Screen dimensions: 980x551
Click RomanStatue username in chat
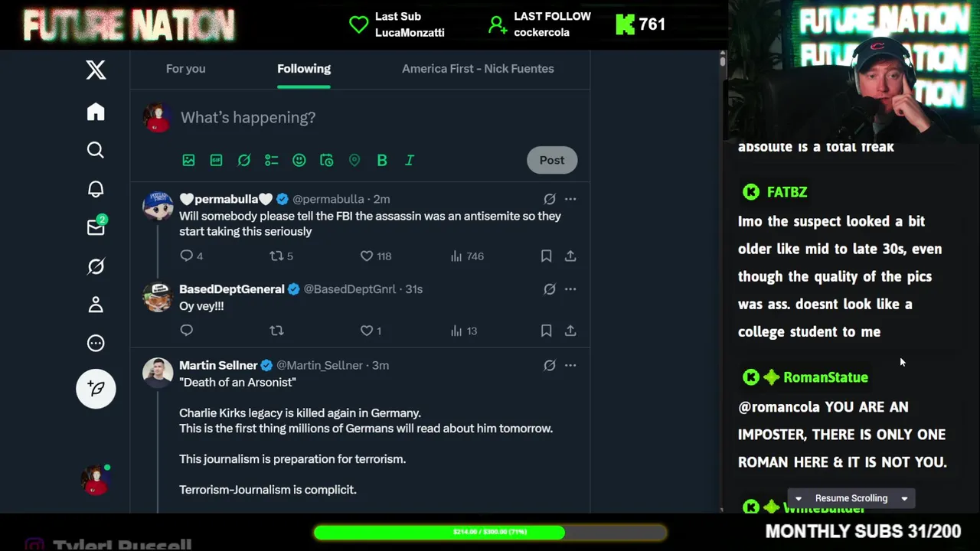825,377
